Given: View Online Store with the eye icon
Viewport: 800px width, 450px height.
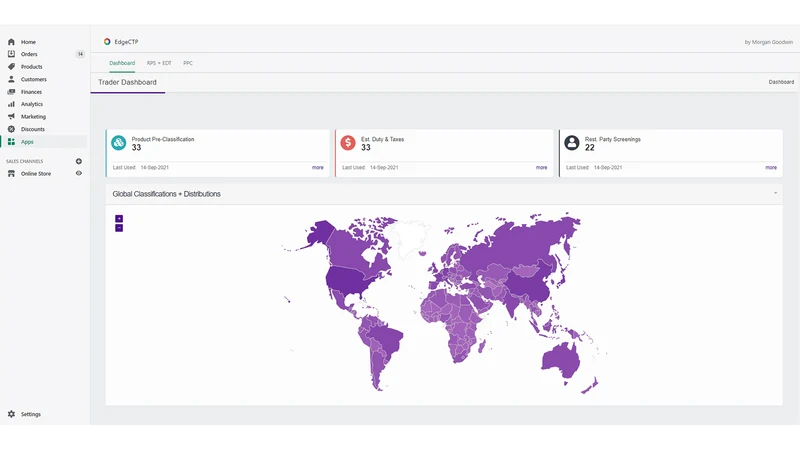Looking at the screenshot, I should point(79,173).
